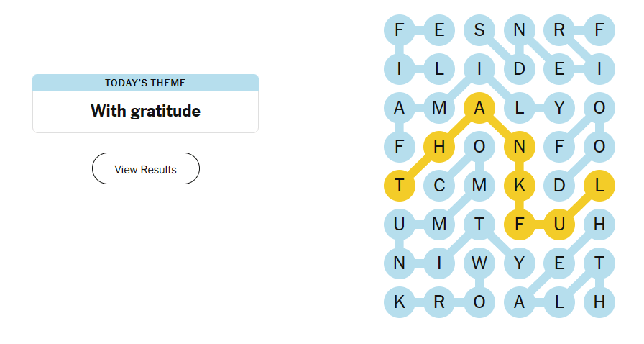Tap the yellow letter N
Image resolution: width=644 pixels, height=344 pixels.
pos(519,147)
